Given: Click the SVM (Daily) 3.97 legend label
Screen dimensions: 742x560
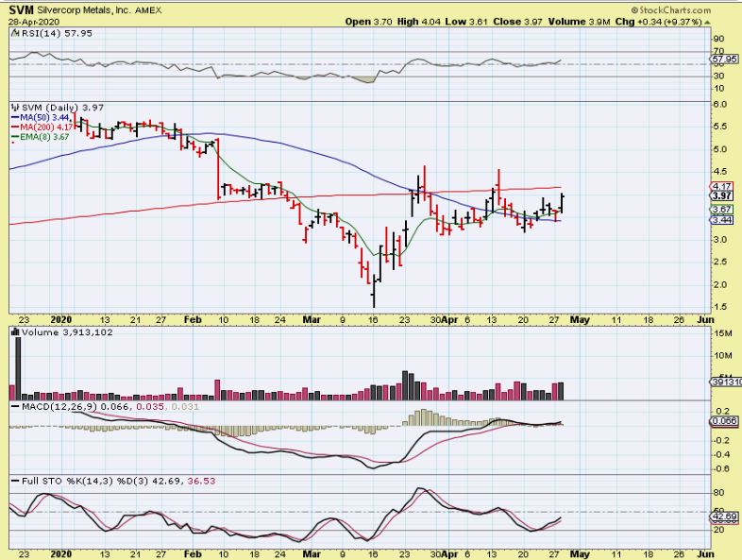Looking at the screenshot, I should 62,108.
